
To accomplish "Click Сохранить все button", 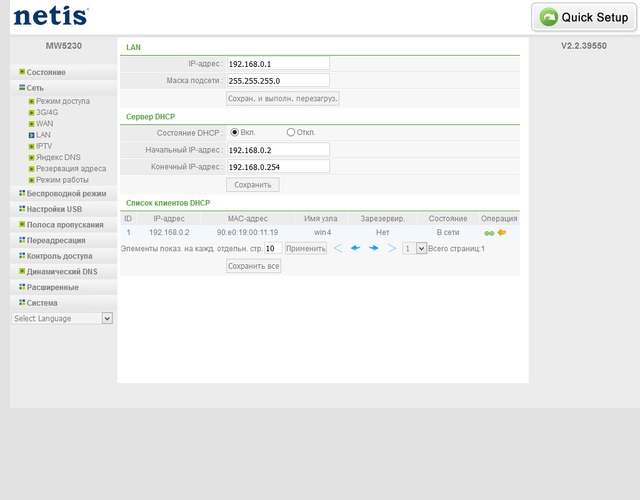I will coord(253,266).
